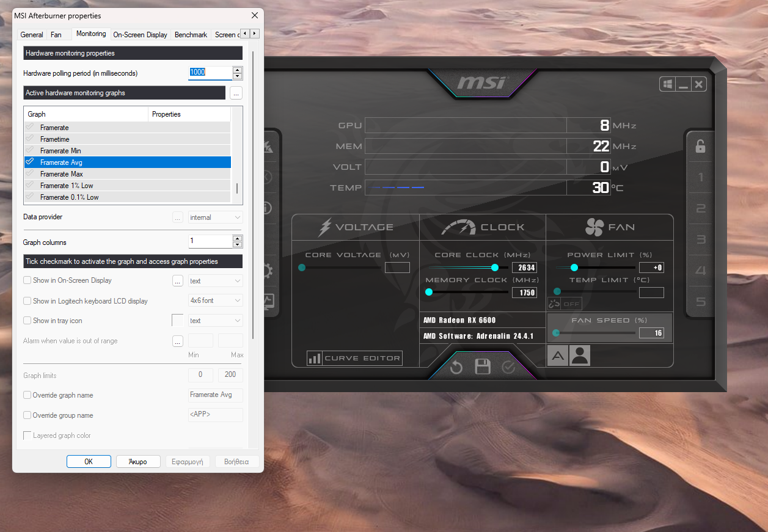The height and width of the screenshot is (532, 768).
Task: Select profile slot 5
Action: [701, 302]
